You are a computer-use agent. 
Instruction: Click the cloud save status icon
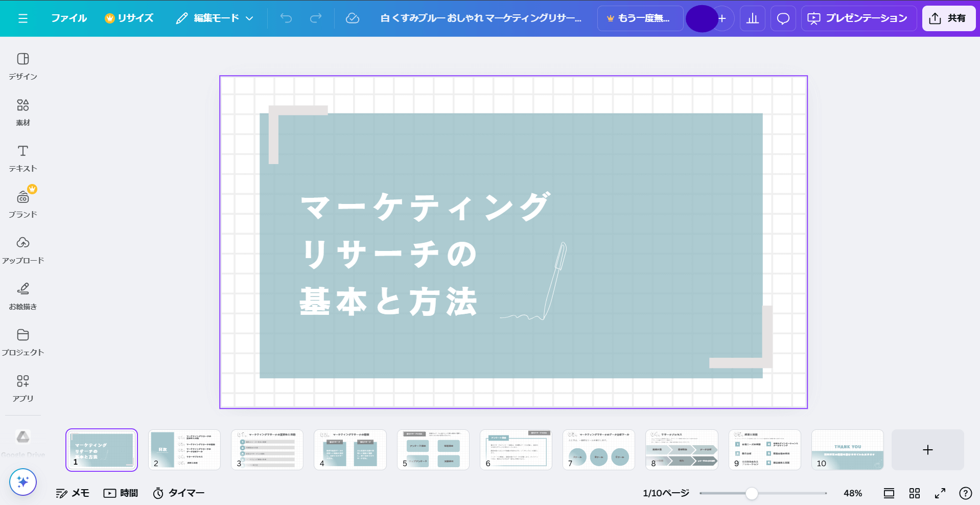pyautogui.click(x=353, y=18)
